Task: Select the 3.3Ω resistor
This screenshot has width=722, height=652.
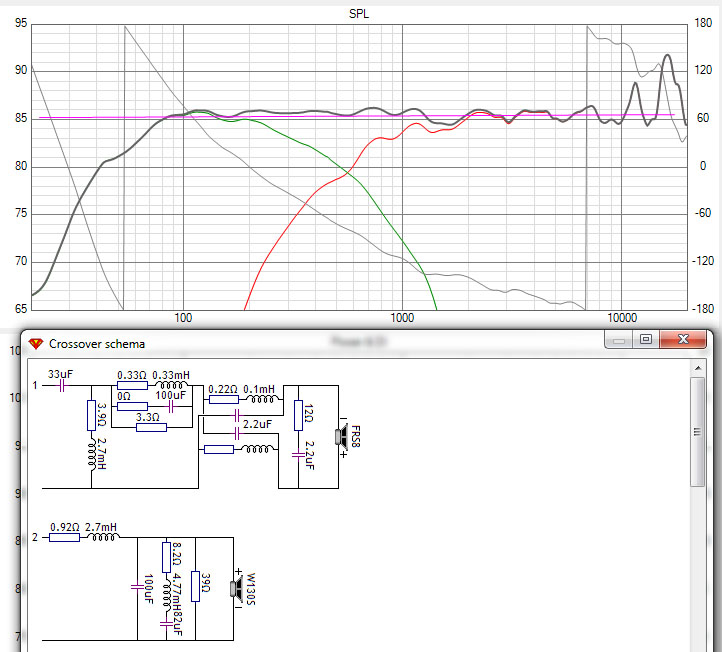Action: 151,427
